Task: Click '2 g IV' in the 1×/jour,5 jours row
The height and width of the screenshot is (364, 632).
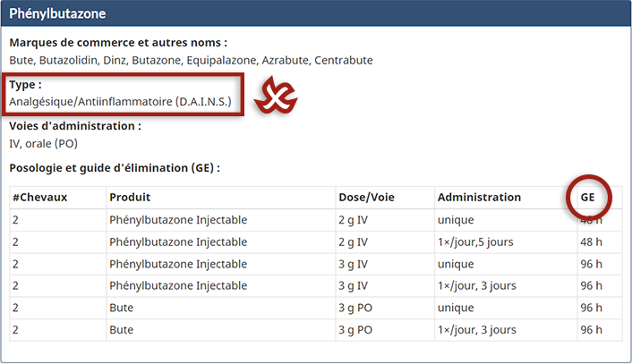Action: (x=353, y=242)
